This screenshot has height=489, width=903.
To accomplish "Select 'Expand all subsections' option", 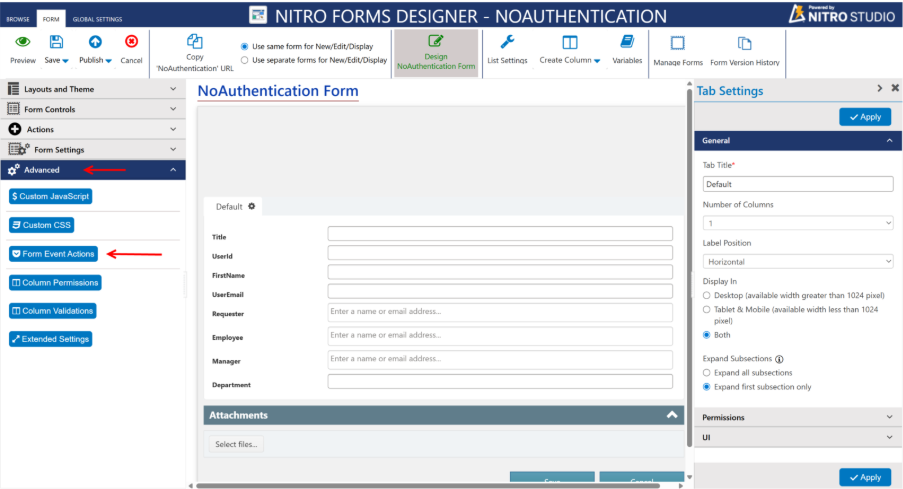I will [708, 372].
